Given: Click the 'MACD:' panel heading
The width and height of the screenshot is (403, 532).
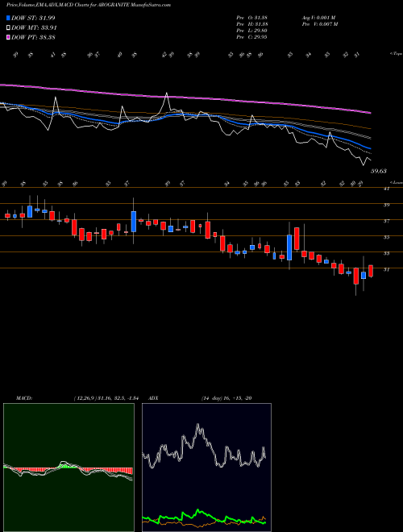Looking at the screenshot, I should pos(24,398).
